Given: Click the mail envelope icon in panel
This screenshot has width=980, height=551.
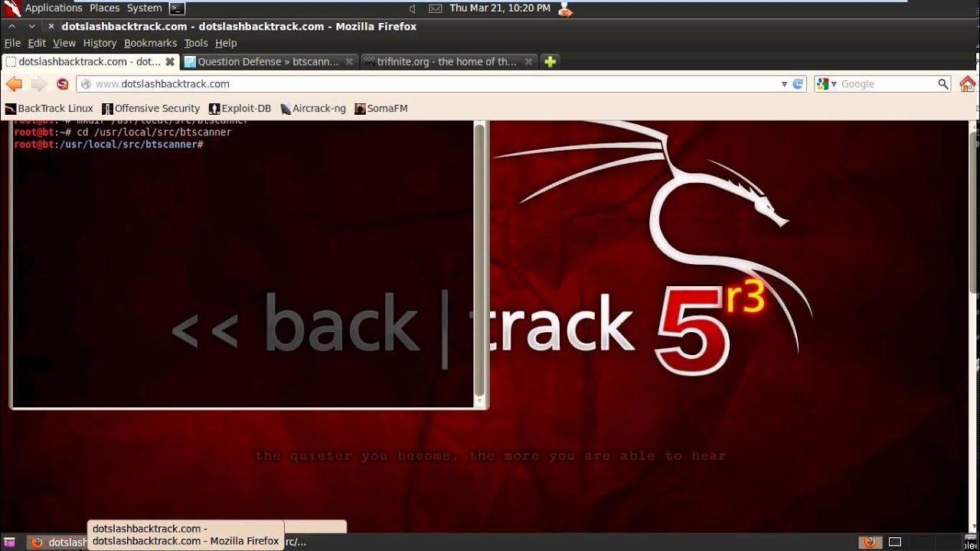Looking at the screenshot, I should 435,8.
